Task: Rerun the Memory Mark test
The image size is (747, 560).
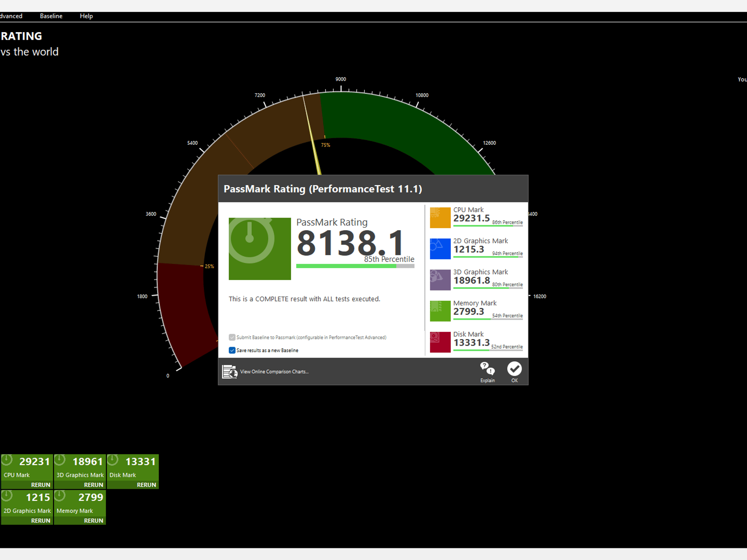Action: click(x=93, y=521)
